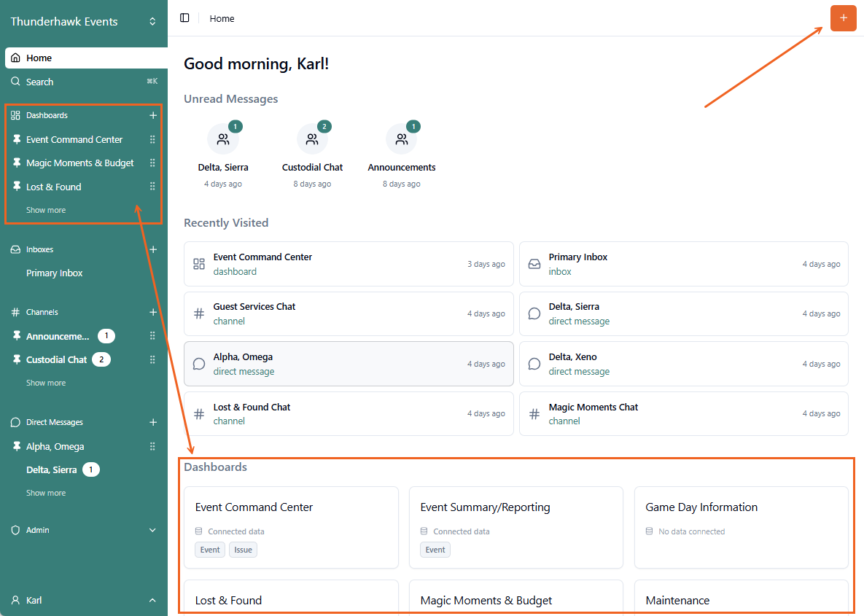
Task: Open Guest Services Chat recently visited item
Action: tap(349, 313)
